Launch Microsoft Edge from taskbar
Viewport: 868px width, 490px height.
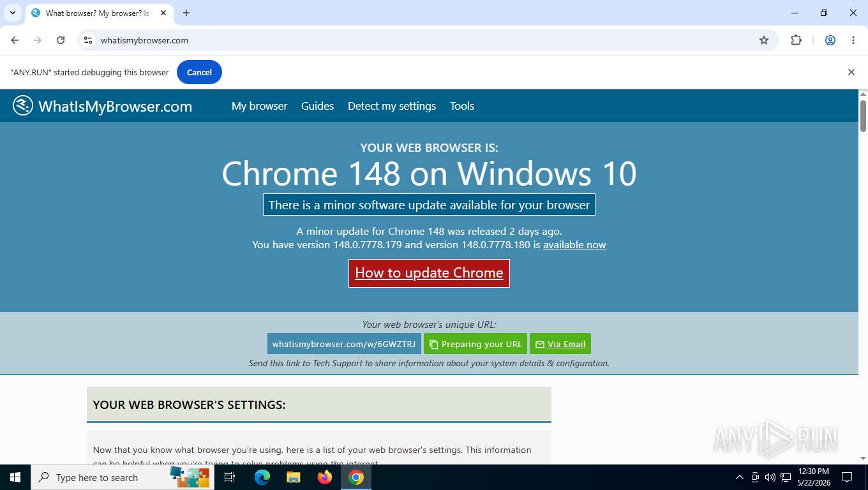pyautogui.click(x=262, y=477)
